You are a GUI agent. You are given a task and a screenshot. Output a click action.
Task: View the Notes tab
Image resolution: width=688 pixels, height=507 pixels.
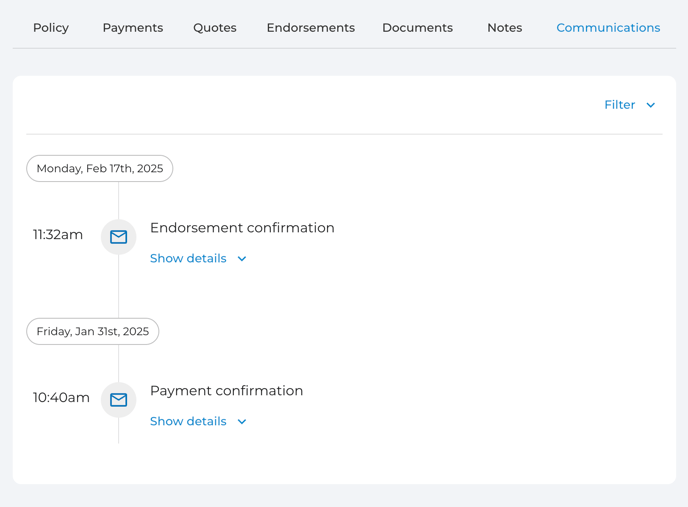click(505, 28)
